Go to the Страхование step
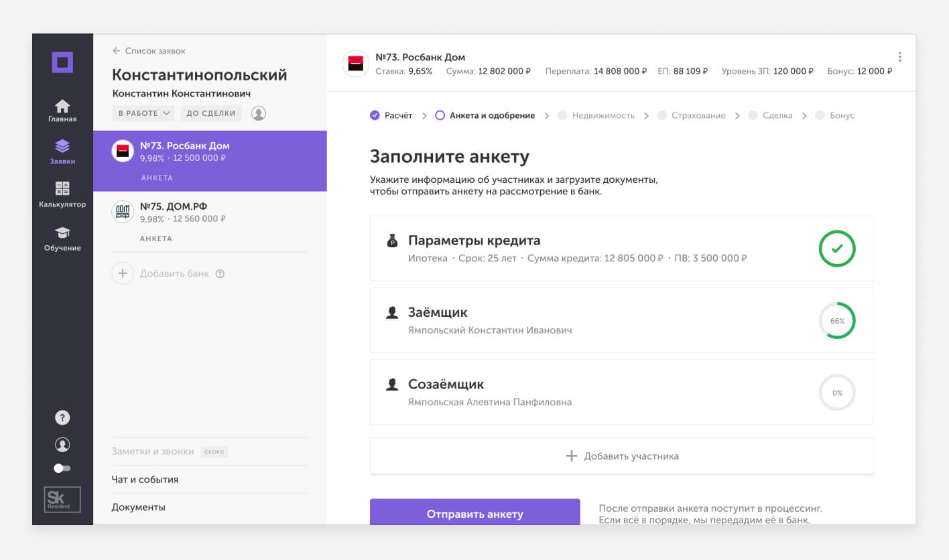Image resolution: width=949 pixels, height=560 pixels. click(691, 115)
